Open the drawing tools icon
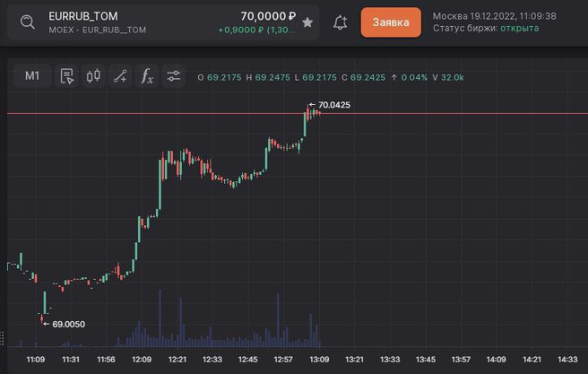588x374 pixels. coord(120,76)
